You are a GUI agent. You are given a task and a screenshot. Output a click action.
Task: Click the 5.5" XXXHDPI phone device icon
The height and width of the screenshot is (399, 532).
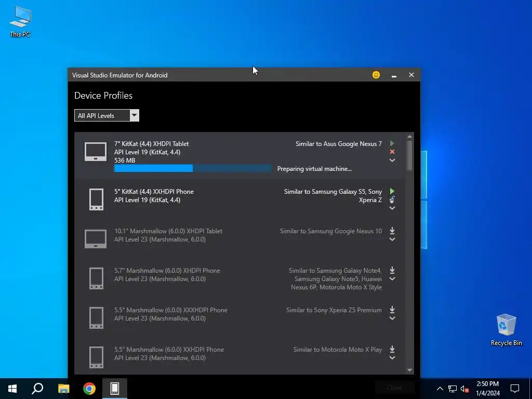(96, 318)
